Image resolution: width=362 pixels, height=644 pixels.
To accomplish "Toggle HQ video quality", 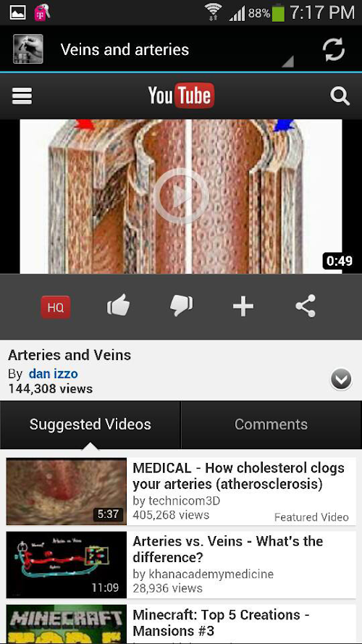I will 56,307.
